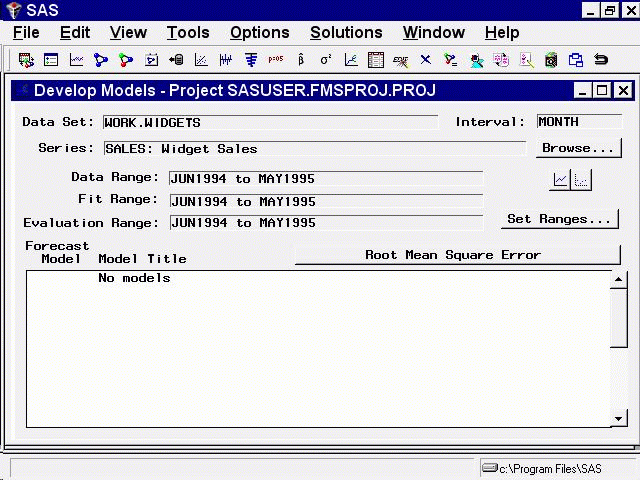This screenshot has height=480, width=640.
Task: Open the Options menu
Action: pos(260,32)
